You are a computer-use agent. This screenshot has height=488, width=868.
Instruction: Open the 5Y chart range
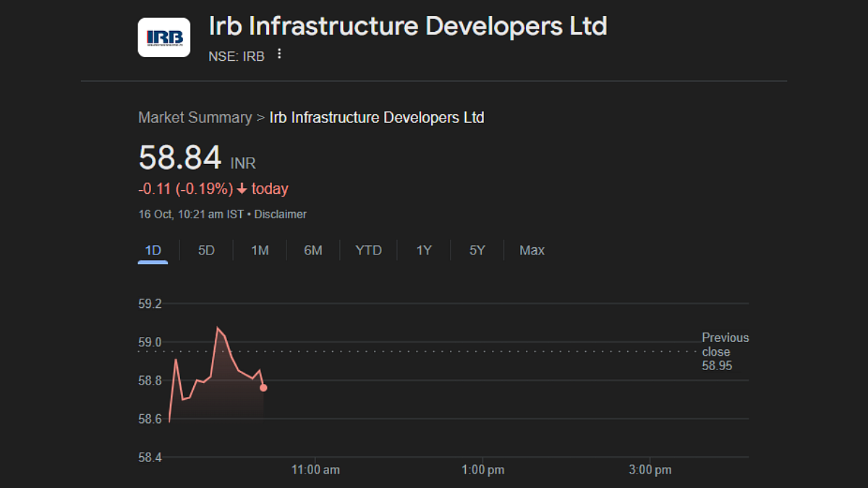(x=477, y=250)
